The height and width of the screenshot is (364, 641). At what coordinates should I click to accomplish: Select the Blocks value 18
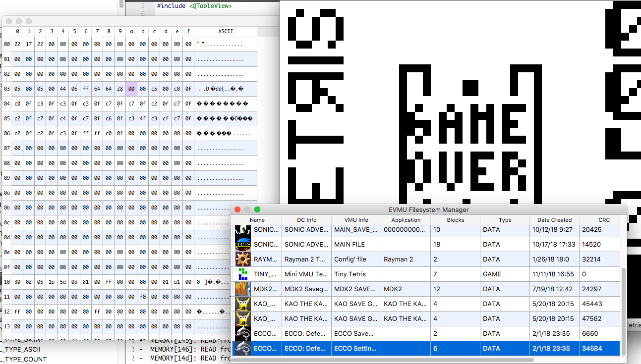456,244
